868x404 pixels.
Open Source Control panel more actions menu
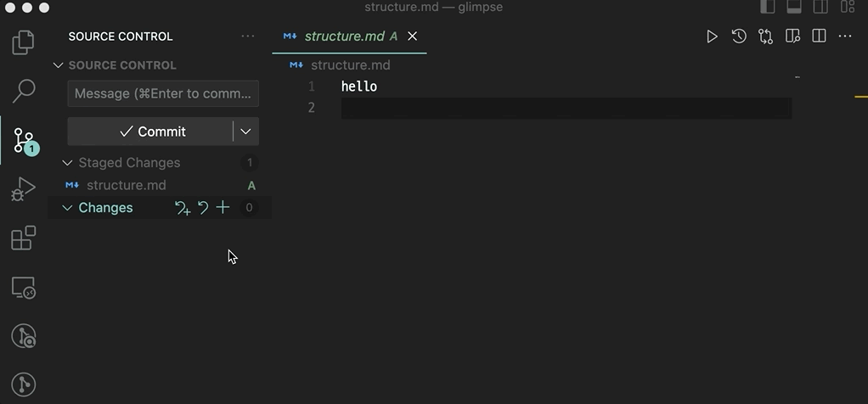coord(248,36)
